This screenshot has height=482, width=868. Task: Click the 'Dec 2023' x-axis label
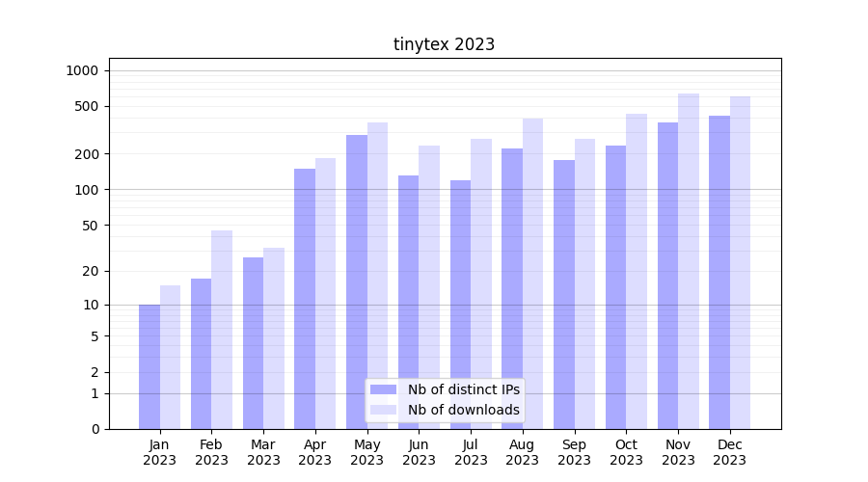(x=729, y=452)
